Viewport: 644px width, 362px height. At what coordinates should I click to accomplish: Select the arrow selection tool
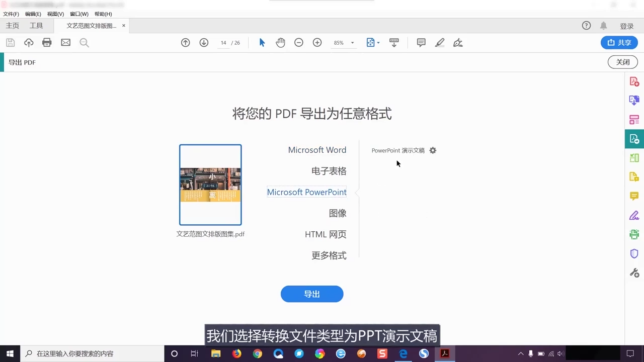click(262, 43)
